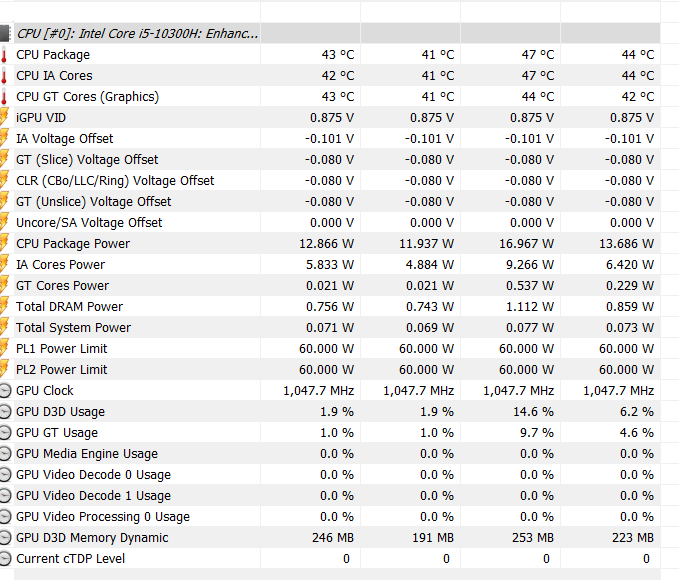Select the CPU Package sensor label
This screenshot has width=679, height=580.
pyautogui.click(x=53, y=55)
